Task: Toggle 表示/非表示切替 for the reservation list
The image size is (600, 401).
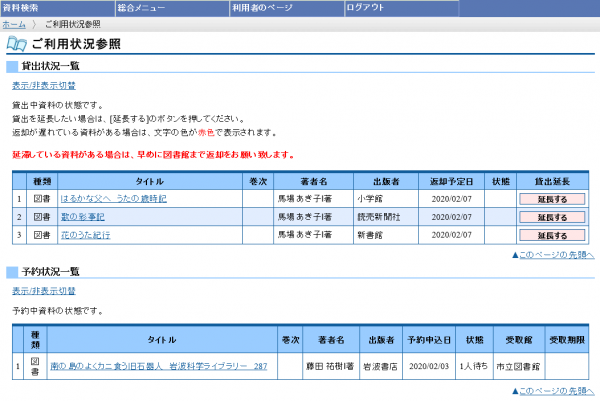Action: click(43, 291)
